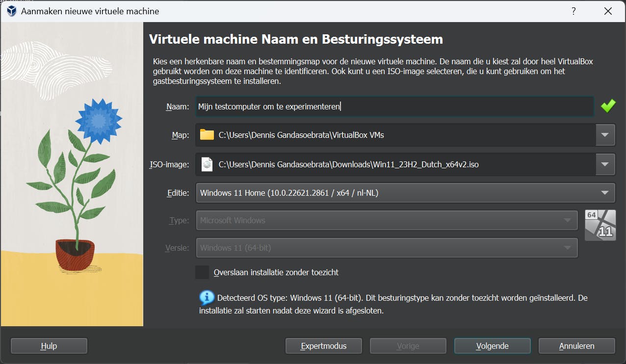Open the Versie Windows 11 (64-bit) dropdown

[x=387, y=248]
